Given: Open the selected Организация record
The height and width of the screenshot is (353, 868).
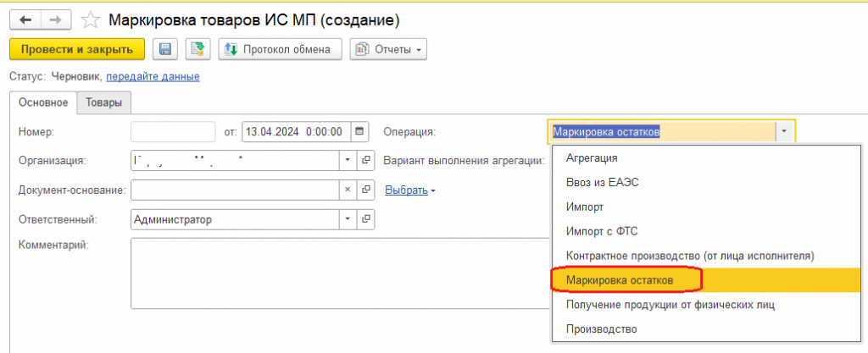Looking at the screenshot, I should click(x=365, y=160).
